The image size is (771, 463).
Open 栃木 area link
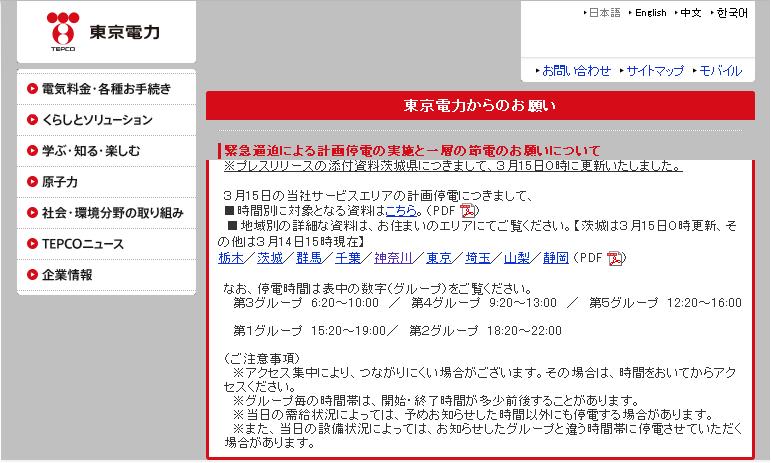click(231, 258)
